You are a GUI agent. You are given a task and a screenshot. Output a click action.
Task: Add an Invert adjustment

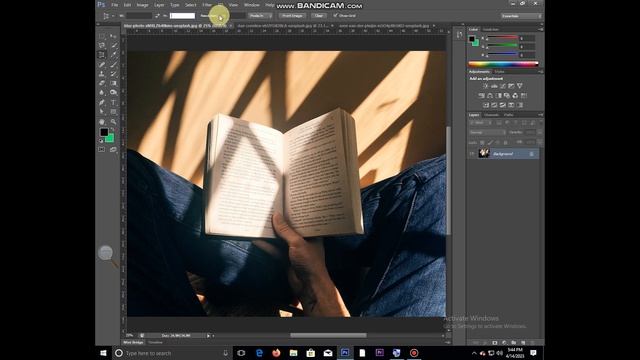pos(485,105)
